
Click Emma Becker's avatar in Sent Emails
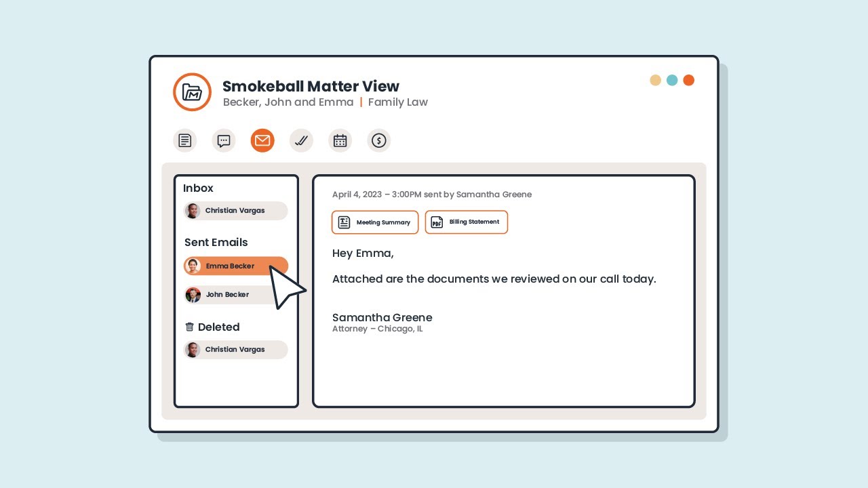click(x=193, y=266)
